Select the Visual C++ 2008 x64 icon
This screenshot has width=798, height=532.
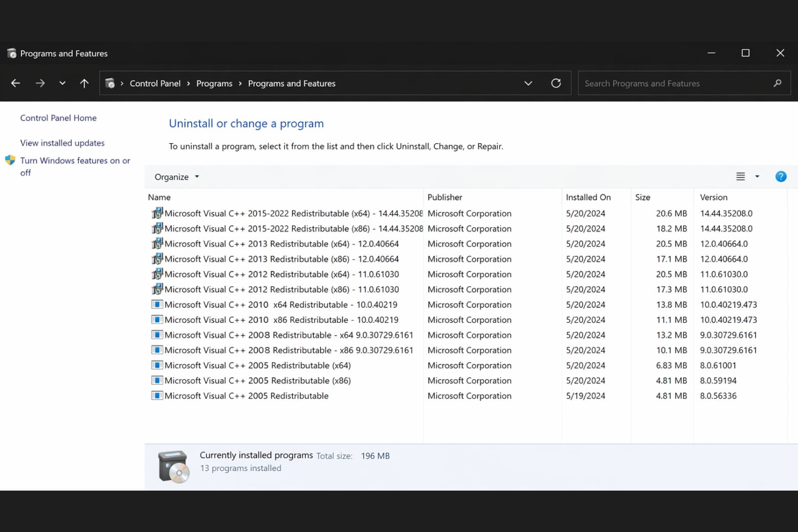pyautogui.click(x=157, y=335)
